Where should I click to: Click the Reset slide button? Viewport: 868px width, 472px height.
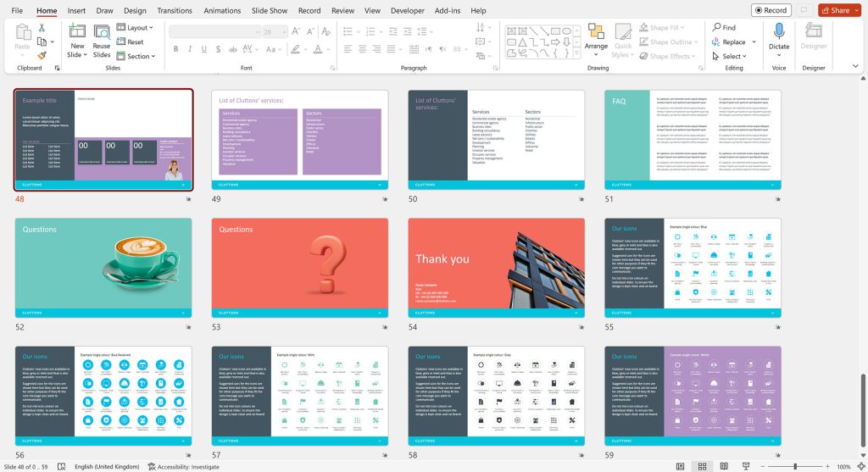pos(130,42)
